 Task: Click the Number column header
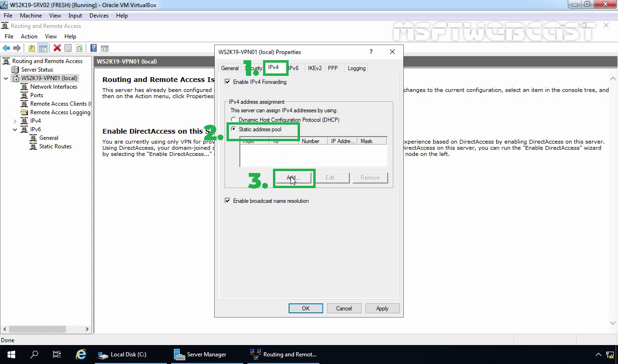click(x=313, y=141)
